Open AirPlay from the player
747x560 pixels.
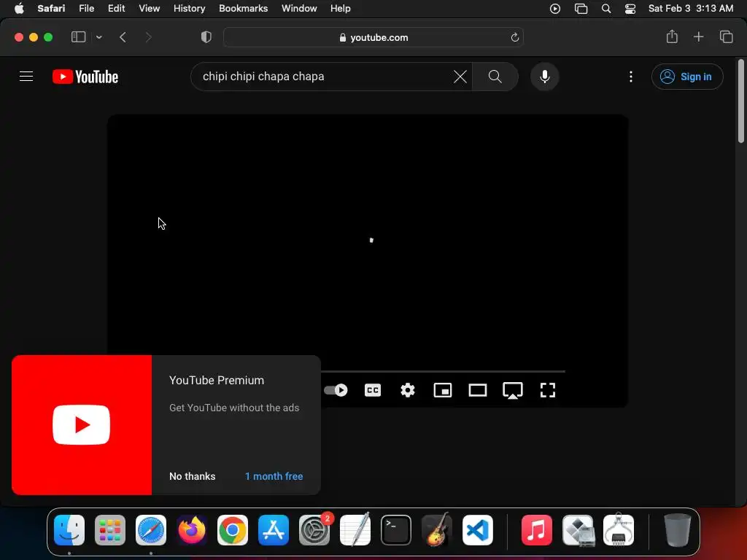pos(513,391)
